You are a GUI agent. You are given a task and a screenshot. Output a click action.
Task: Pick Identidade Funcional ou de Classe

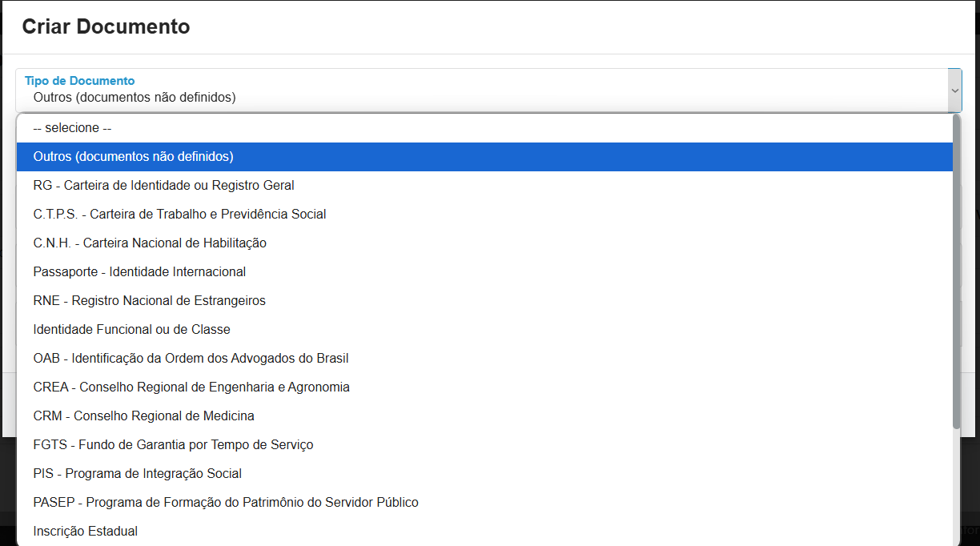coord(131,330)
